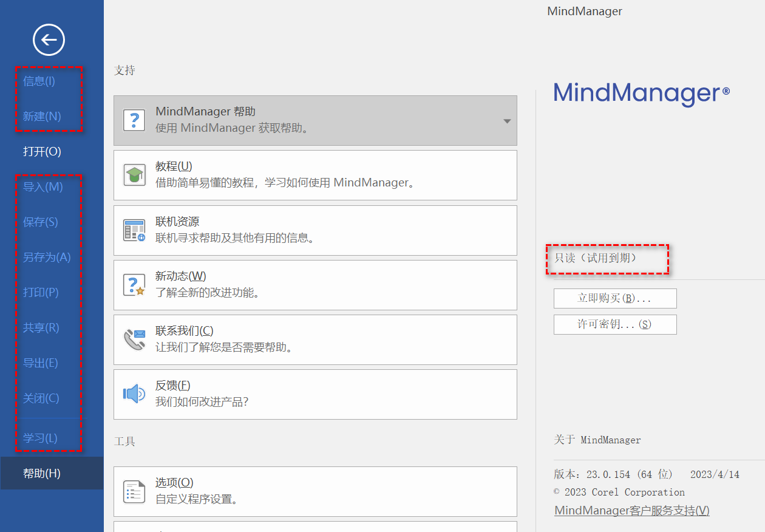
Task: Click the MindManager logo image
Action: coord(642,94)
